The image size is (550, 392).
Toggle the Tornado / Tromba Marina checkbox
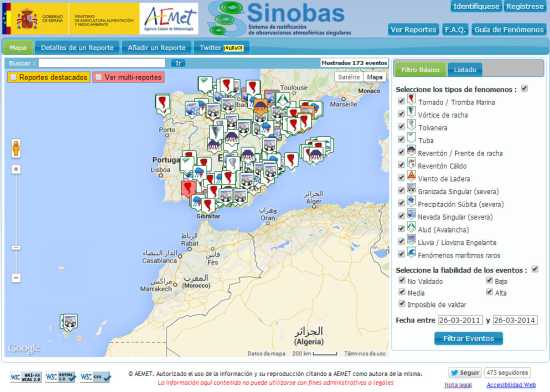pyautogui.click(x=401, y=101)
